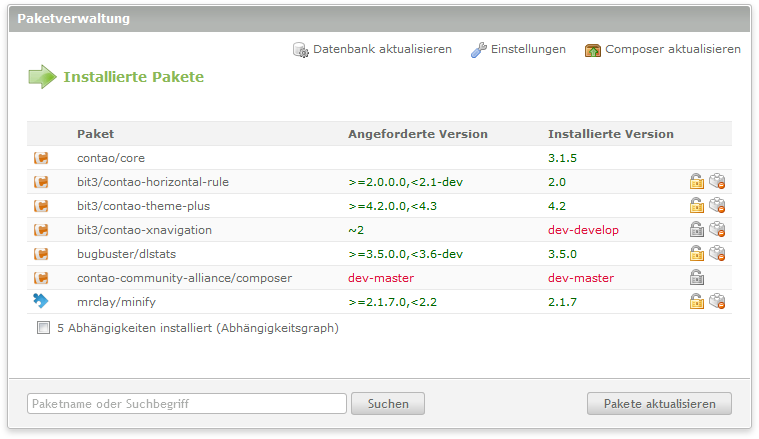Click the contao-community-alliance/composer package type icon
759x439 pixels.
point(41,278)
